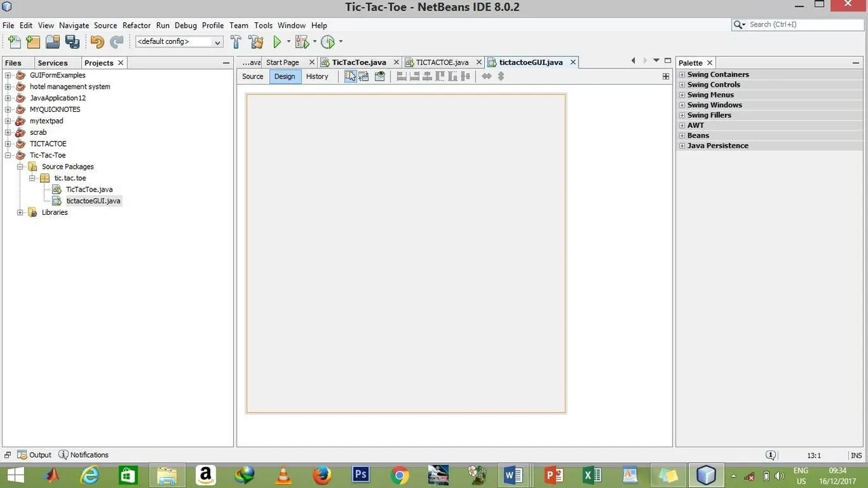This screenshot has width=868, height=488.
Task: Expand the Java Persistence palette category
Action: [x=682, y=146]
